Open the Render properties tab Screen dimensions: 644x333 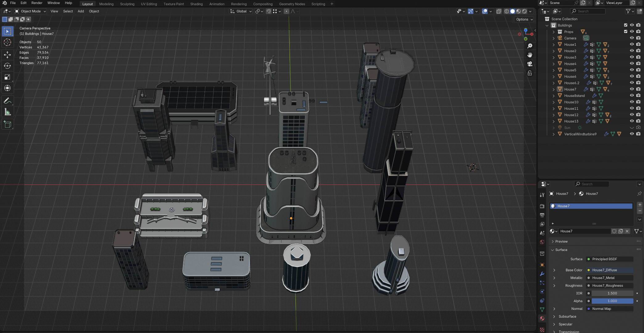coord(542,206)
